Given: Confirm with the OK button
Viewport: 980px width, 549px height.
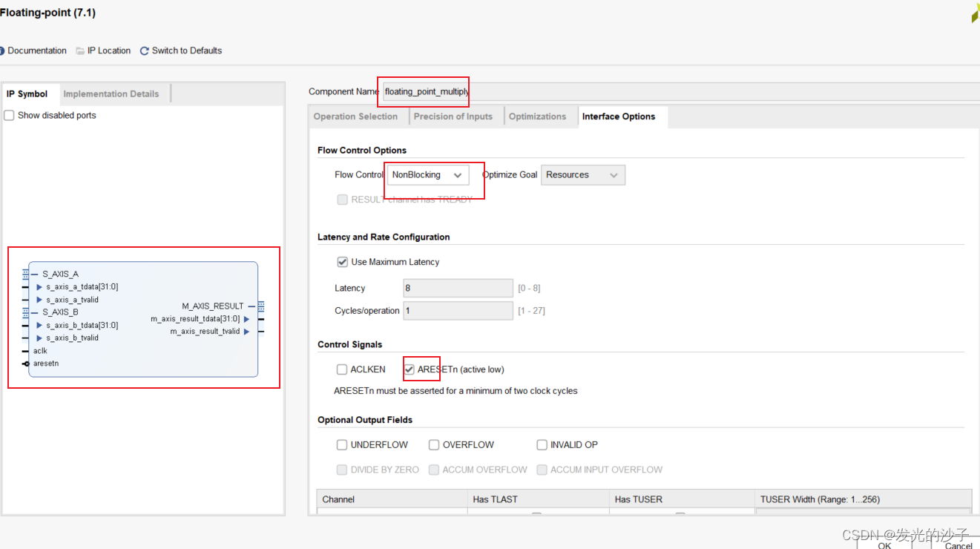Looking at the screenshot, I should pyautogui.click(x=885, y=544).
